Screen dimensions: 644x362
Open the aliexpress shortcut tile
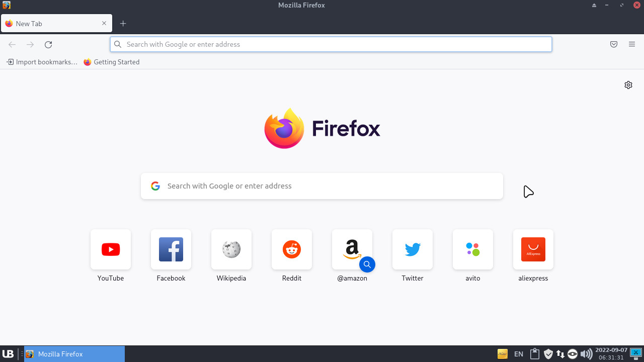click(533, 249)
